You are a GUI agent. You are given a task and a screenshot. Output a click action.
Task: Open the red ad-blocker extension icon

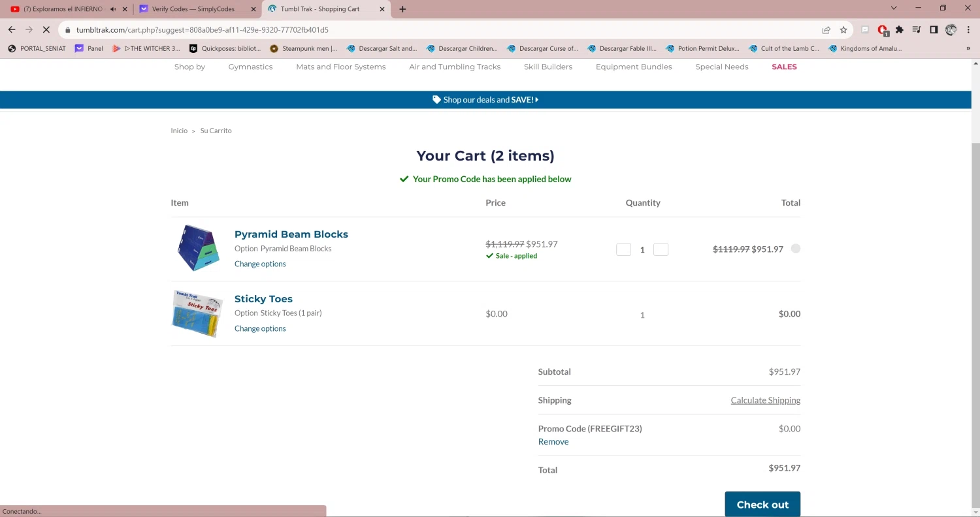tap(883, 30)
